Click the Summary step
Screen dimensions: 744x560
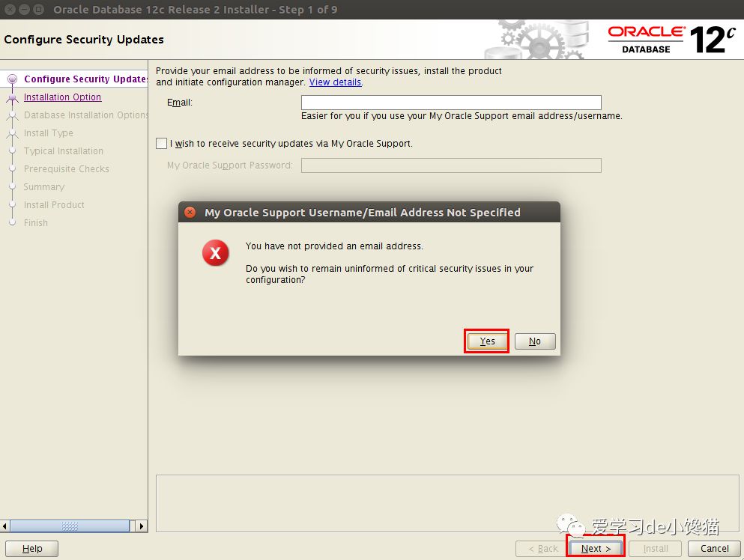click(44, 187)
